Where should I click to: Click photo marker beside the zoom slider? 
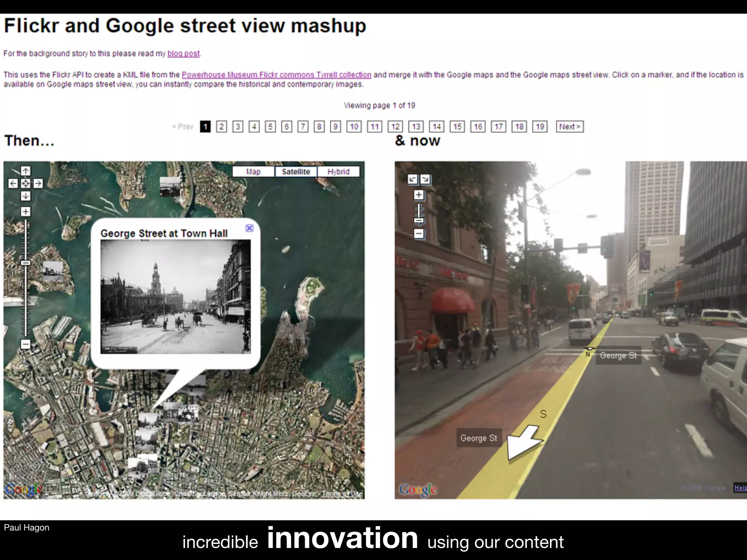53,271
